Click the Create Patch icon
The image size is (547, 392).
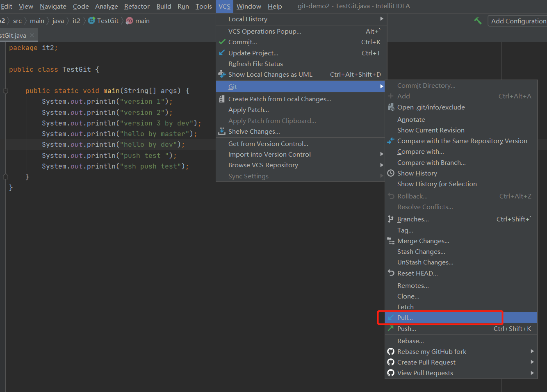coord(222,99)
